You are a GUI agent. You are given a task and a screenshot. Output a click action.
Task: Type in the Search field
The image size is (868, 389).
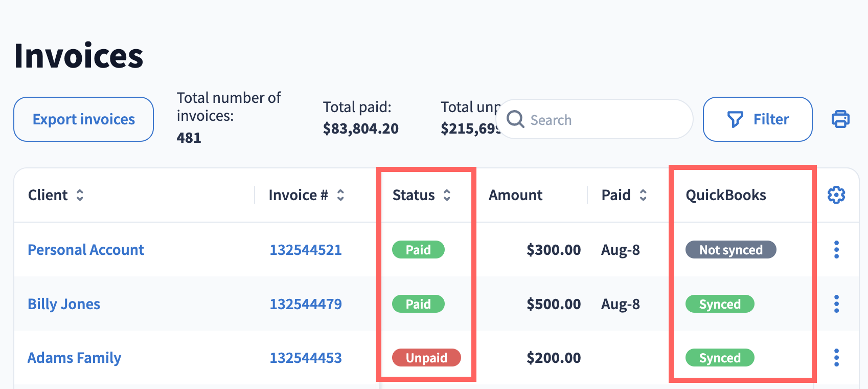(x=603, y=120)
